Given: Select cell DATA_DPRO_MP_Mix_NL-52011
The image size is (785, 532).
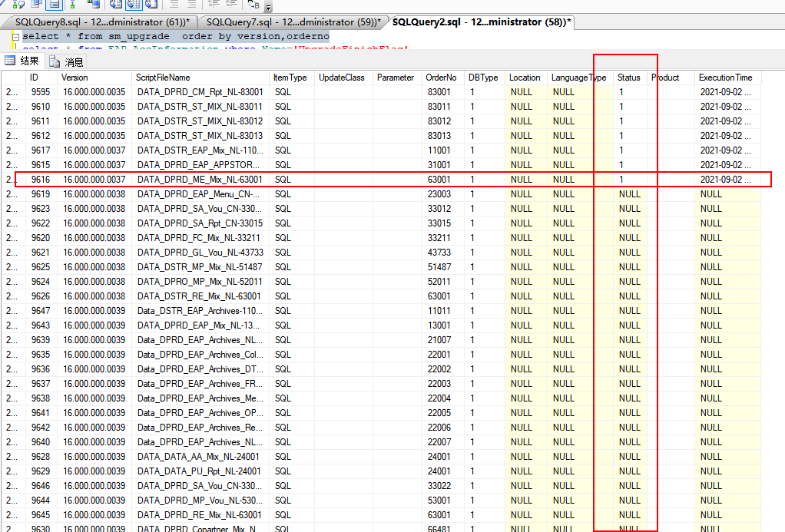Looking at the screenshot, I should 200,281.
